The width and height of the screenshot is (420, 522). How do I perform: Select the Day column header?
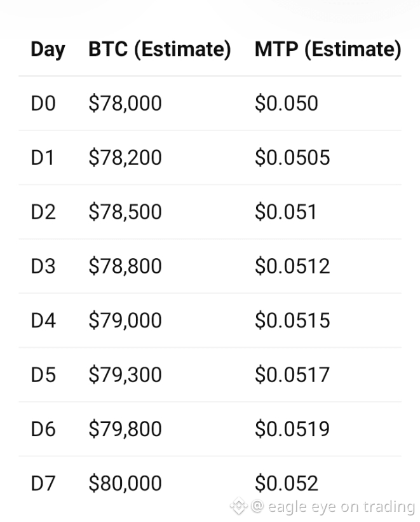point(48,49)
